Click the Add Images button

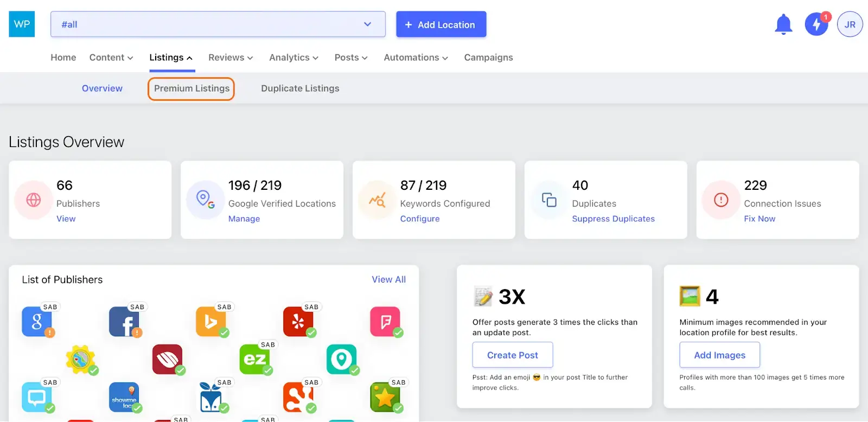(x=720, y=355)
